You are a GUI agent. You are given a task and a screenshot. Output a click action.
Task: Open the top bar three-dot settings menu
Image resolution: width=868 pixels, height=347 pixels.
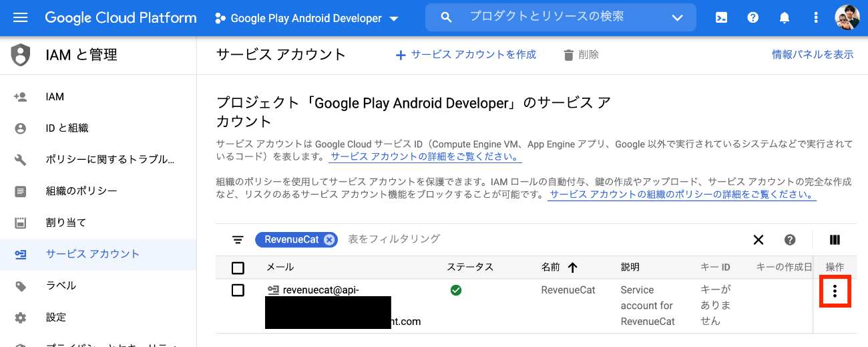tap(815, 18)
